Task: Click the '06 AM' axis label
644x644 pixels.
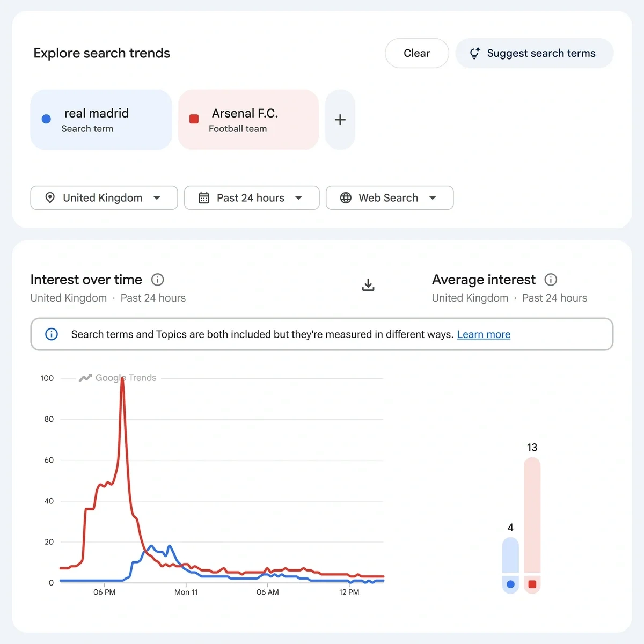Action: [x=268, y=592]
